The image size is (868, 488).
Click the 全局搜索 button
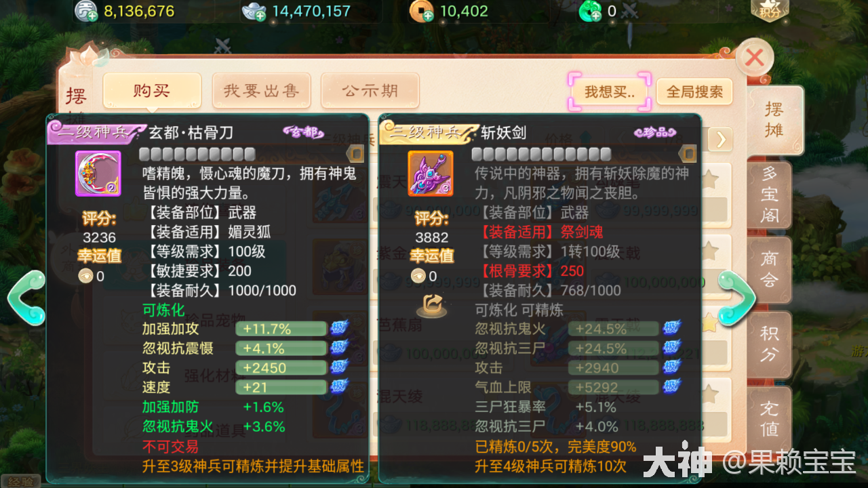(694, 91)
